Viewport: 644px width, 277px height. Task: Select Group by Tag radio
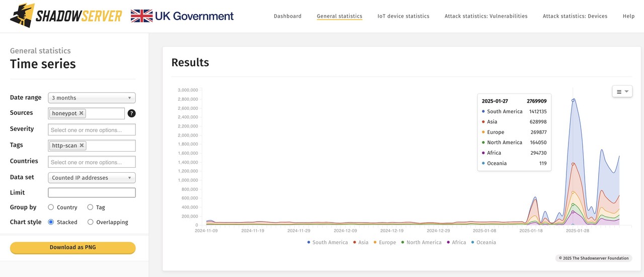(91, 207)
